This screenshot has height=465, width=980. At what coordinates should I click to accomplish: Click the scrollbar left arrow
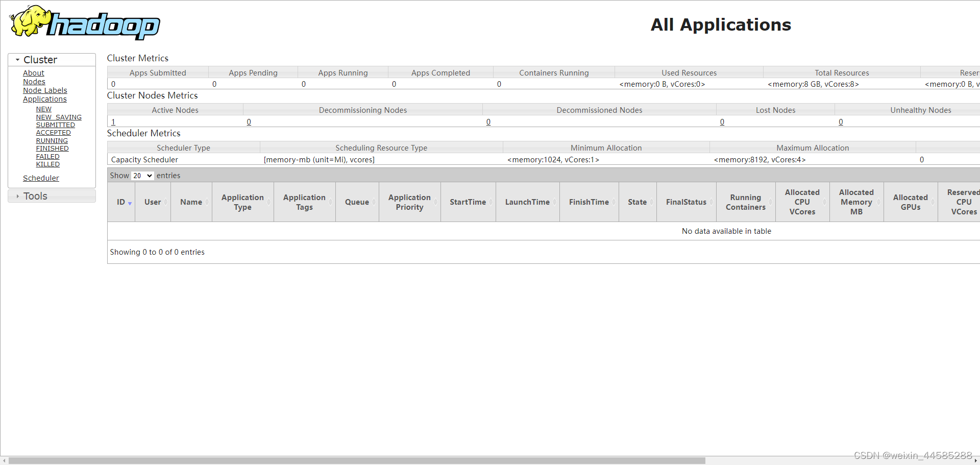(x=4, y=460)
